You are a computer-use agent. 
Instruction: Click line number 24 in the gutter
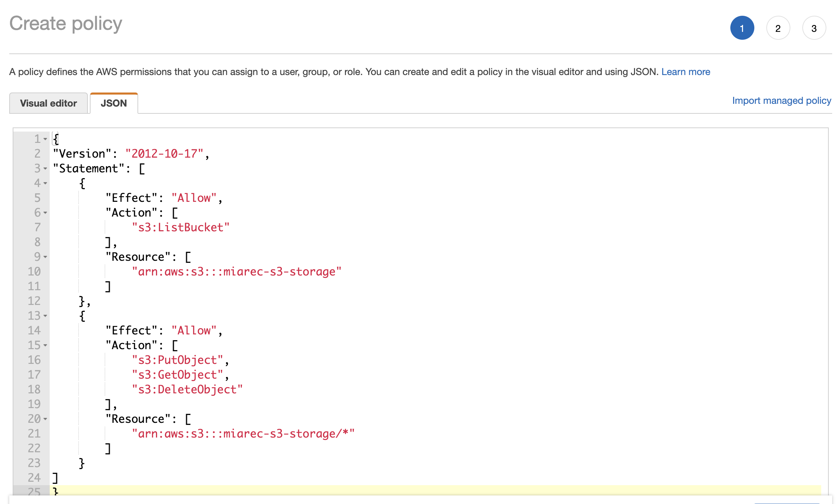pos(34,478)
